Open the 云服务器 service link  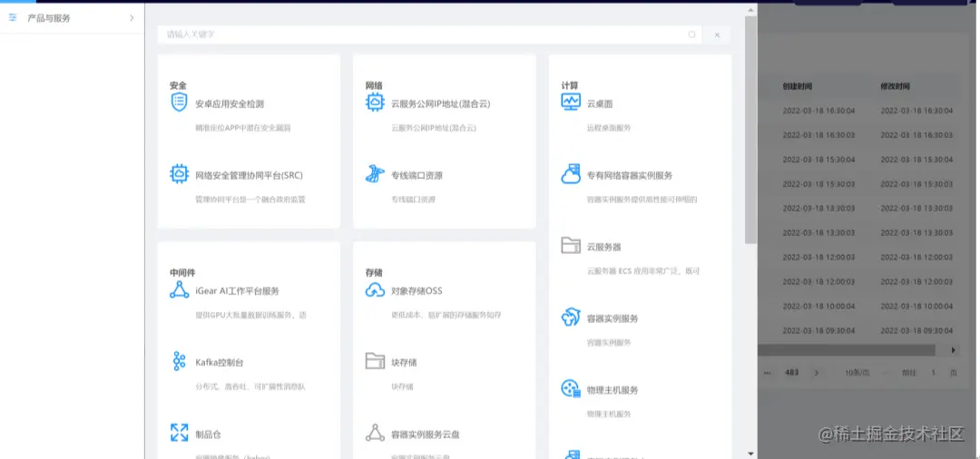[x=603, y=248]
